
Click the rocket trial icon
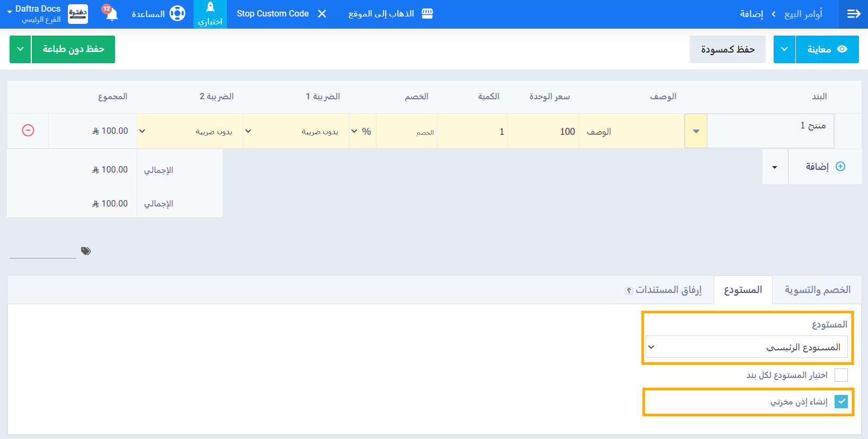click(x=210, y=7)
